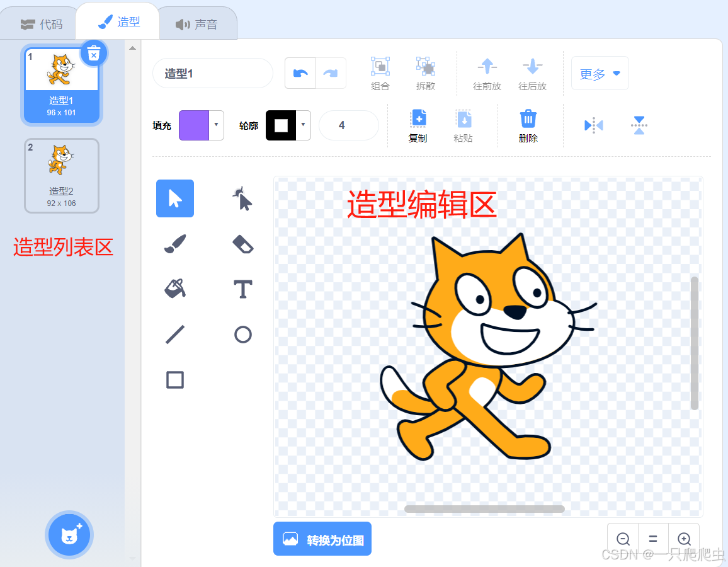Click 往前放 bring forward icon
728x567 pixels.
487,66
